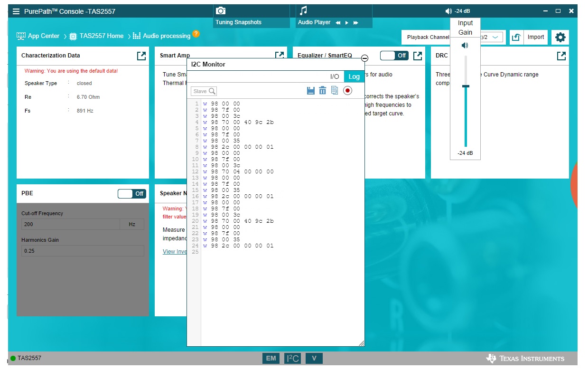Click the EM button in status bar

click(x=271, y=359)
